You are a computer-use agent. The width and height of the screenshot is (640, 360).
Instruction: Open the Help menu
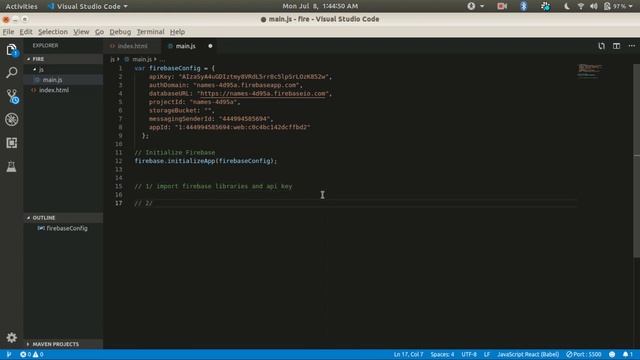pyautogui.click(x=177, y=32)
